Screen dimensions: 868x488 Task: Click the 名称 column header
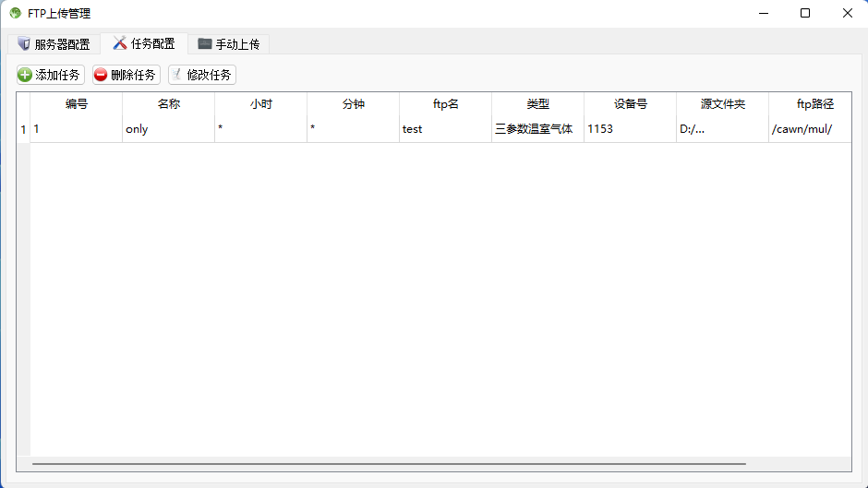[169, 104]
